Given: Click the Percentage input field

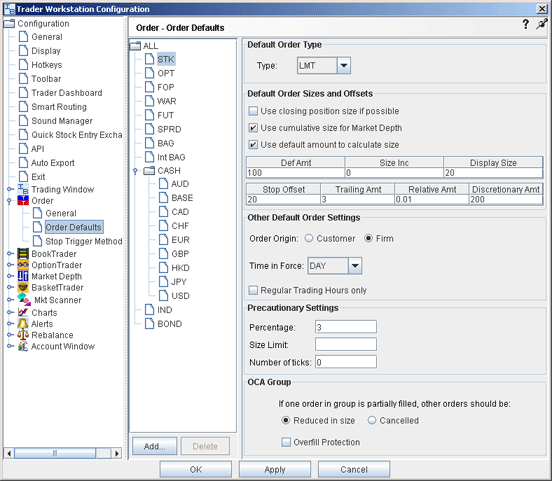Looking at the screenshot, I should pos(346,327).
